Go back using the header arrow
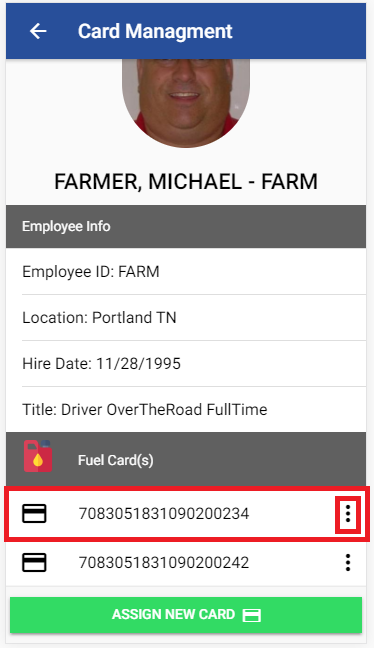This screenshot has width=374, height=648. [x=38, y=31]
